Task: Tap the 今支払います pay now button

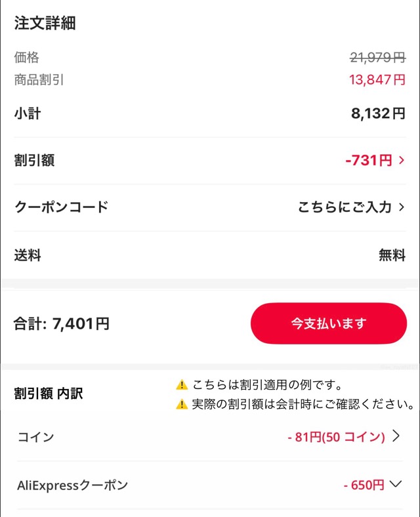Action: click(329, 323)
